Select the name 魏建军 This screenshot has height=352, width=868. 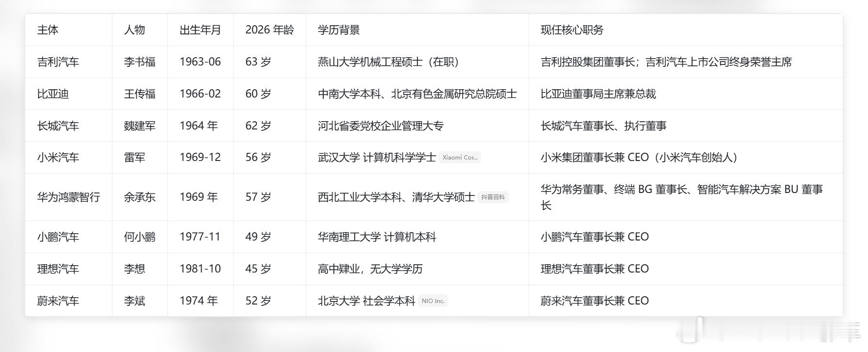pyautogui.click(x=140, y=126)
